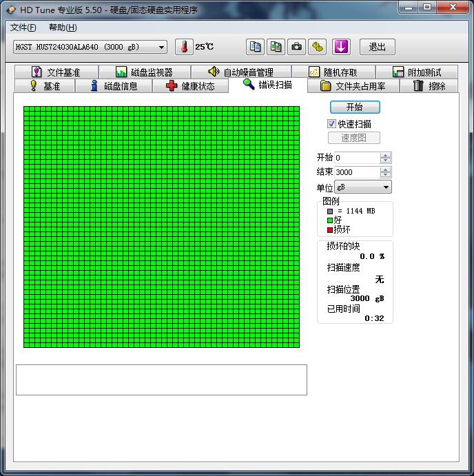Increase the 开始 value with up arrow
The height and width of the screenshot is (476, 474).
[386, 155]
